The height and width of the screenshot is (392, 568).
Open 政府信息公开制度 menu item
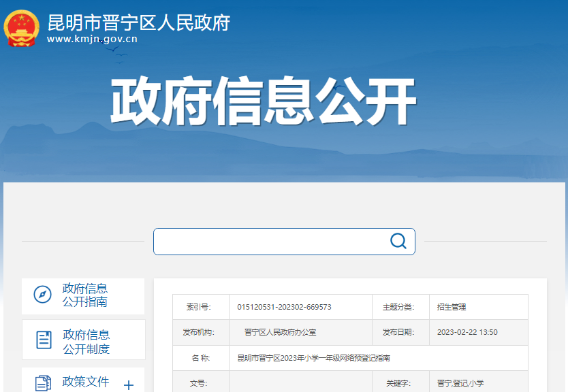point(83,340)
